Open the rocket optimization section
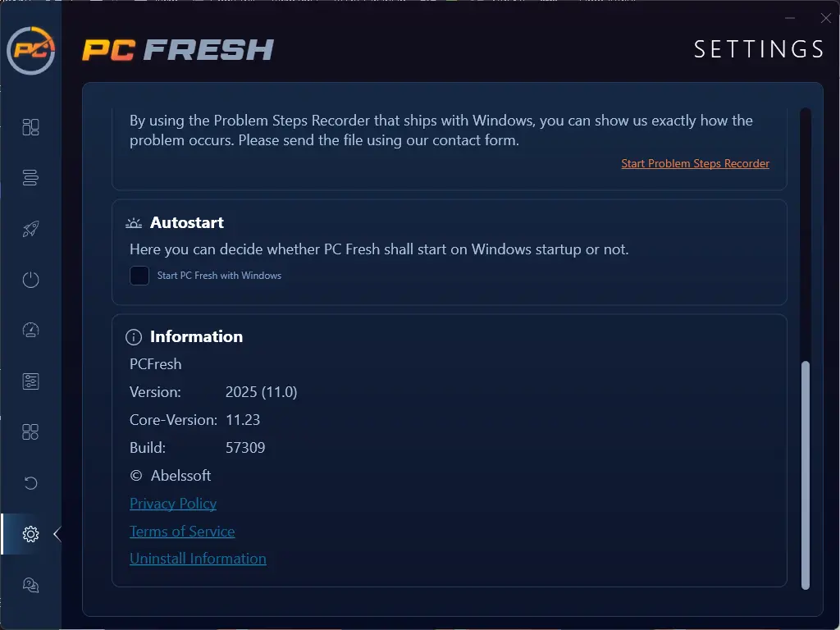The image size is (840, 630). (x=30, y=229)
